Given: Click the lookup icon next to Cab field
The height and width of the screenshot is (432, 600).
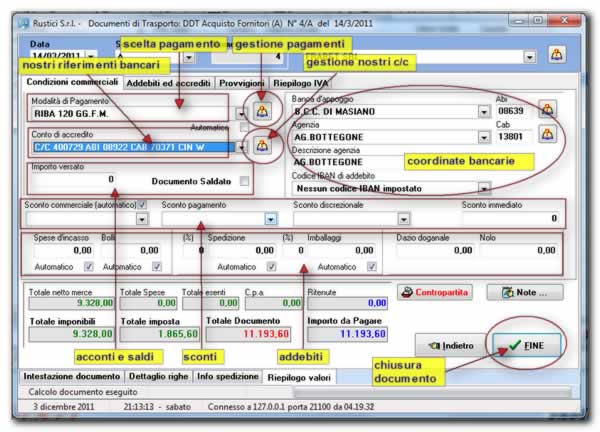Looking at the screenshot, I should click(x=547, y=134).
